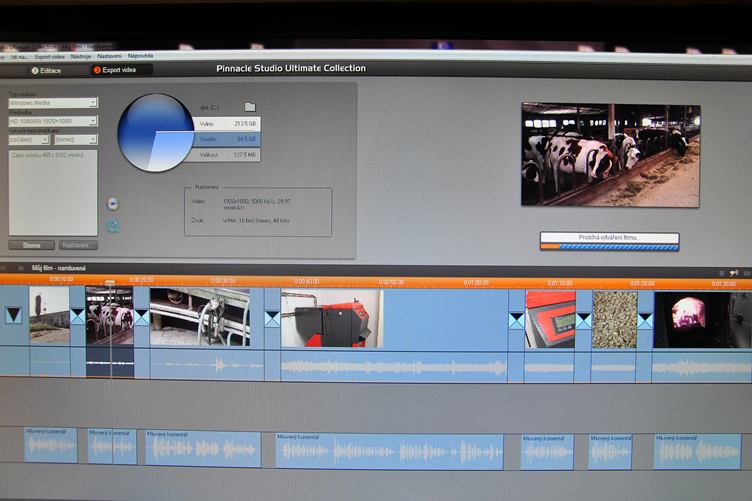Select the first Mluvený komentář voice-over clip

pos(50,445)
